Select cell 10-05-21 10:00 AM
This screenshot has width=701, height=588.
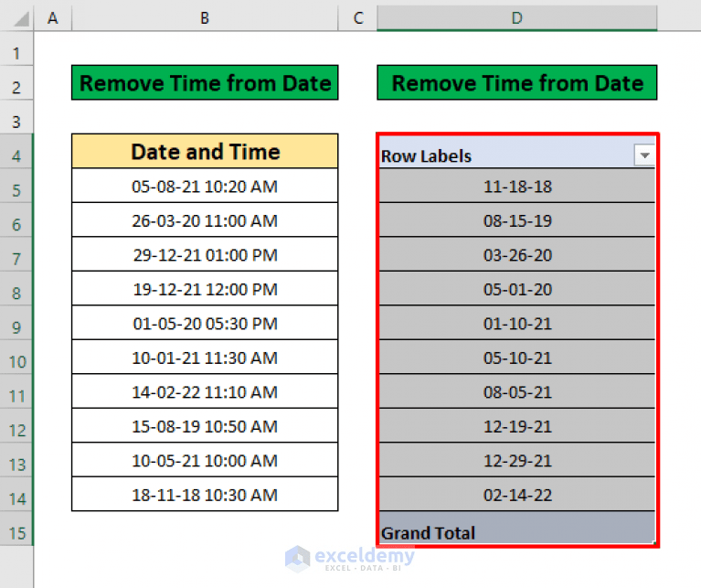pyautogui.click(x=205, y=460)
